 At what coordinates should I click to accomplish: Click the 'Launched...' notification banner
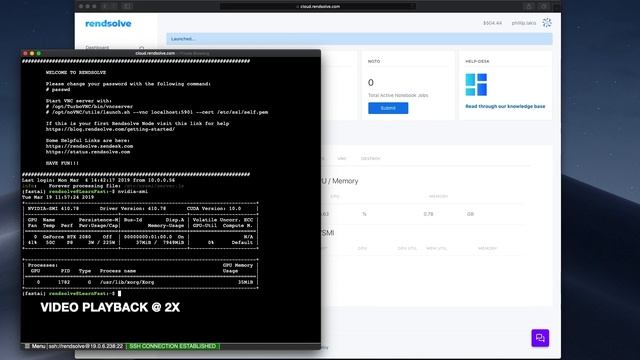point(359,39)
